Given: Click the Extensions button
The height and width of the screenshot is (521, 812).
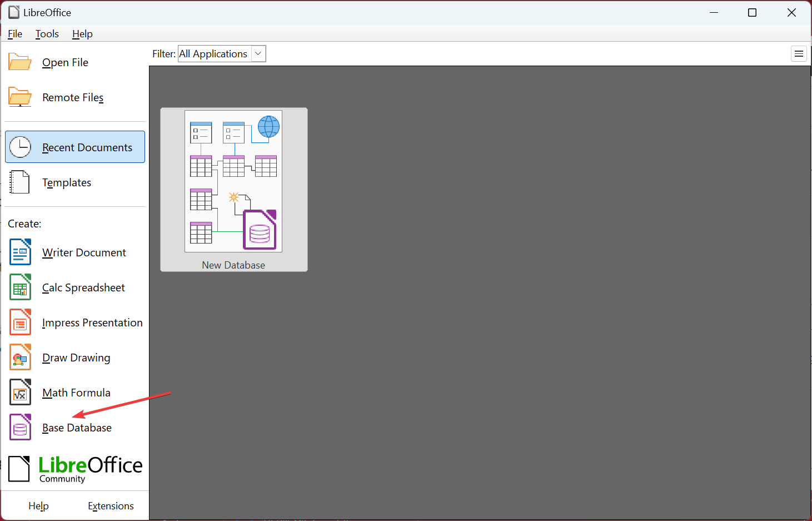Looking at the screenshot, I should (111, 506).
